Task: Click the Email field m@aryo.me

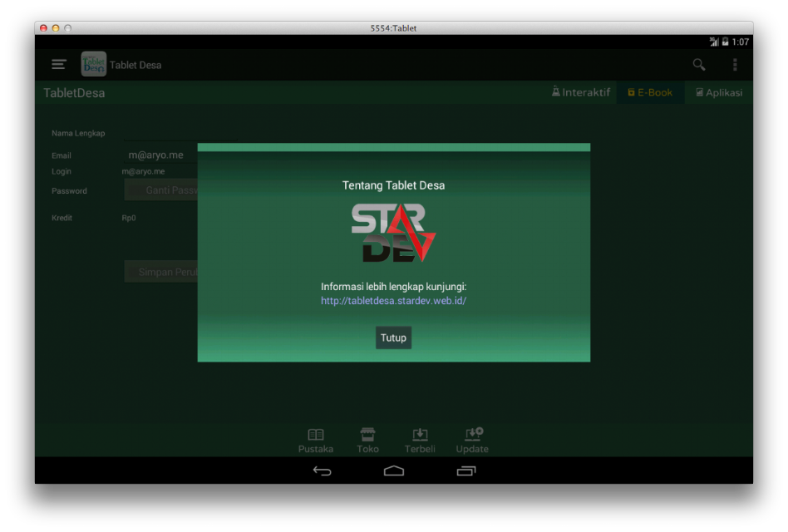Action: point(160,155)
